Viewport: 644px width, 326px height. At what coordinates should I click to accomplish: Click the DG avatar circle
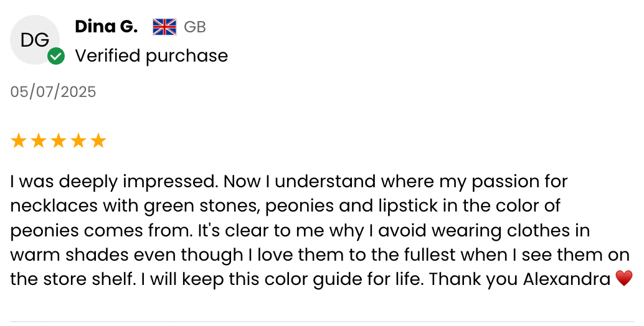[x=34, y=40]
